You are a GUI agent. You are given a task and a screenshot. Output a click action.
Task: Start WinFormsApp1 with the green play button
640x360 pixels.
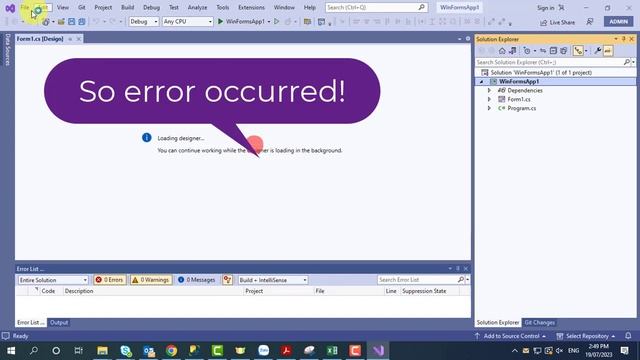[x=220, y=21]
